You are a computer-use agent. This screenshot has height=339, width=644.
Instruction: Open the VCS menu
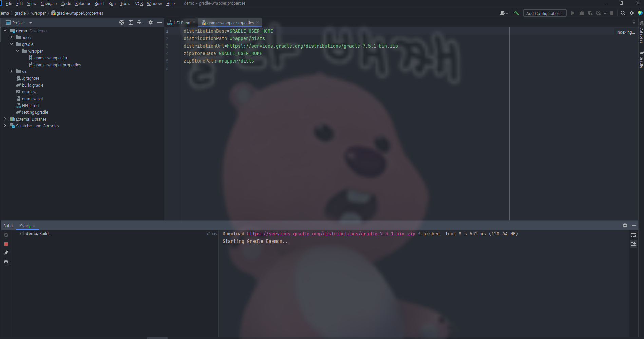[139, 3]
